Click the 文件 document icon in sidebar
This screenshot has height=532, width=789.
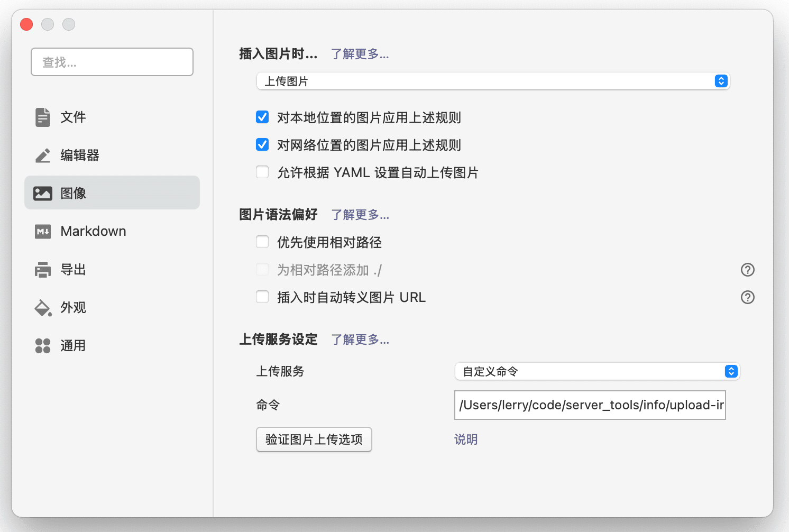pyautogui.click(x=43, y=117)
